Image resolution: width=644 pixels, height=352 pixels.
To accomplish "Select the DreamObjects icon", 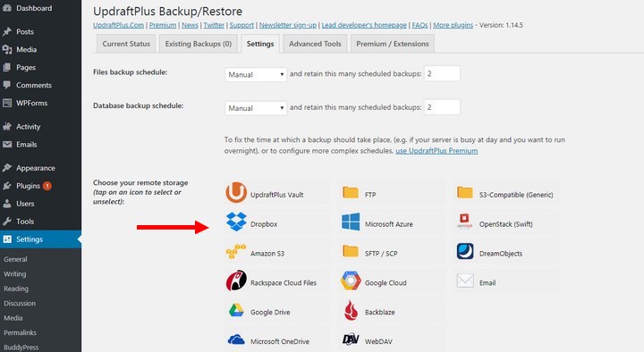I will click(x=465, y=251).
